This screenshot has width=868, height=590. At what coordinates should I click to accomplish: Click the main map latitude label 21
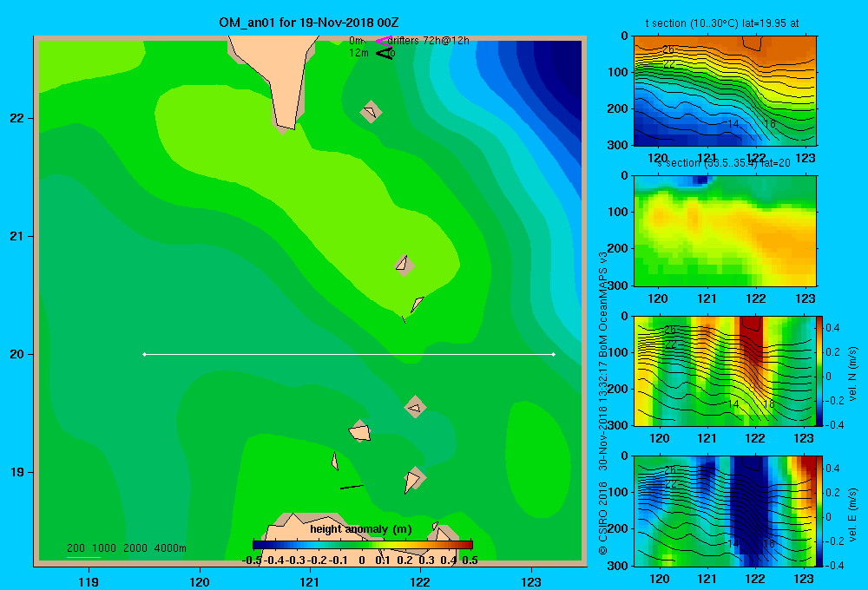[17, 236]
